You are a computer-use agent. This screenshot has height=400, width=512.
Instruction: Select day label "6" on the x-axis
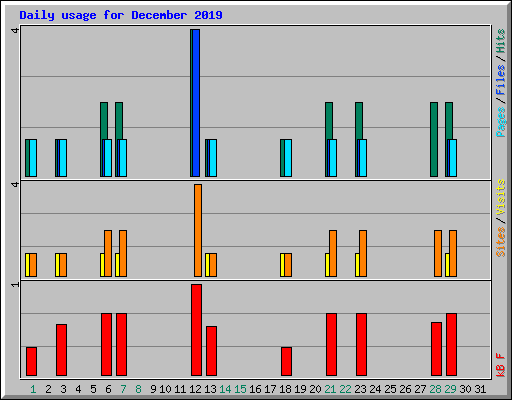tap(108, 389)
